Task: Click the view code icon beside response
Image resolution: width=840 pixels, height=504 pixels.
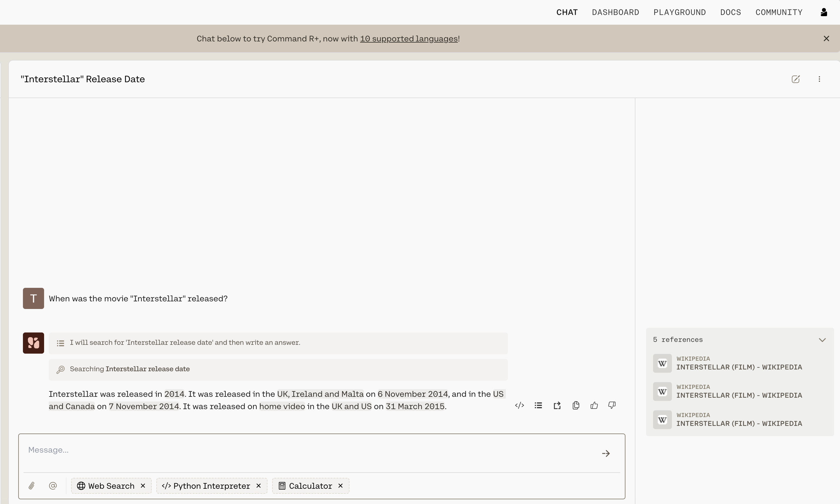Action: (519, 406)
